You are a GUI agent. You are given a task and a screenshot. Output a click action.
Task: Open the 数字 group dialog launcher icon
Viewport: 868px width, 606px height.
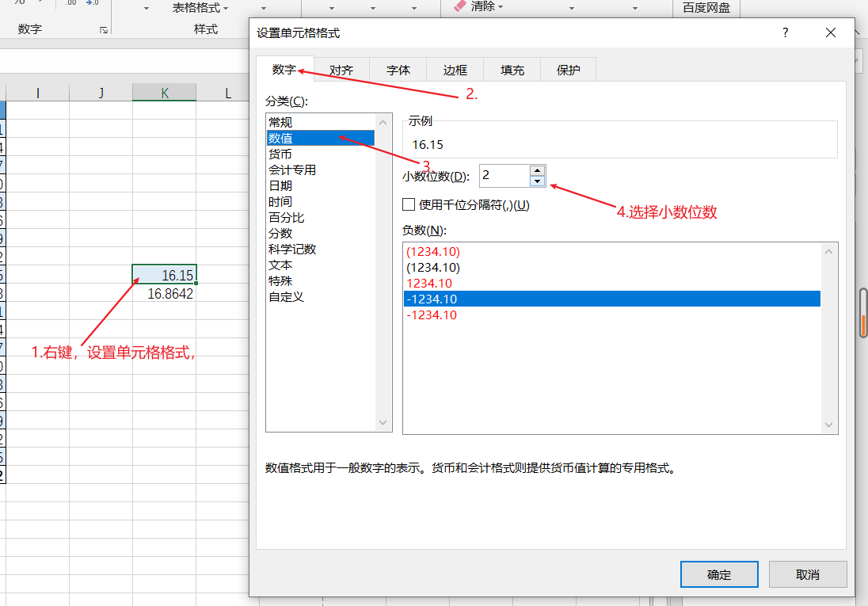click(104, 30)
